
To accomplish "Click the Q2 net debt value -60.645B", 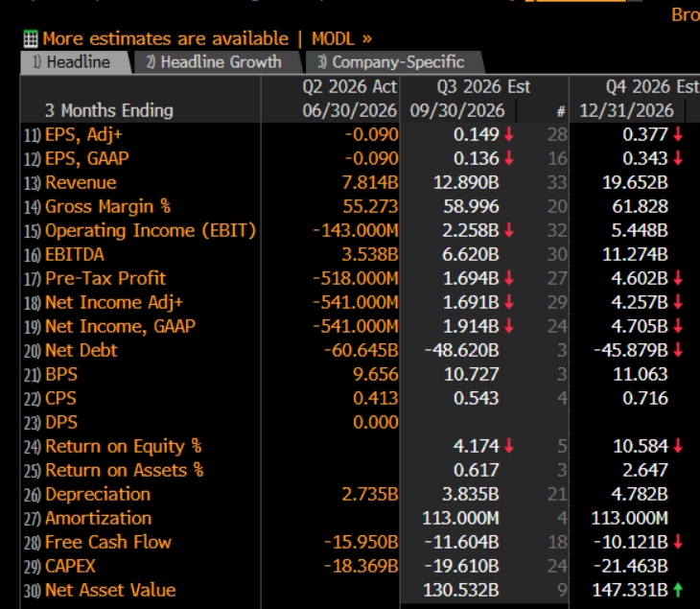I will click(362, 350).
